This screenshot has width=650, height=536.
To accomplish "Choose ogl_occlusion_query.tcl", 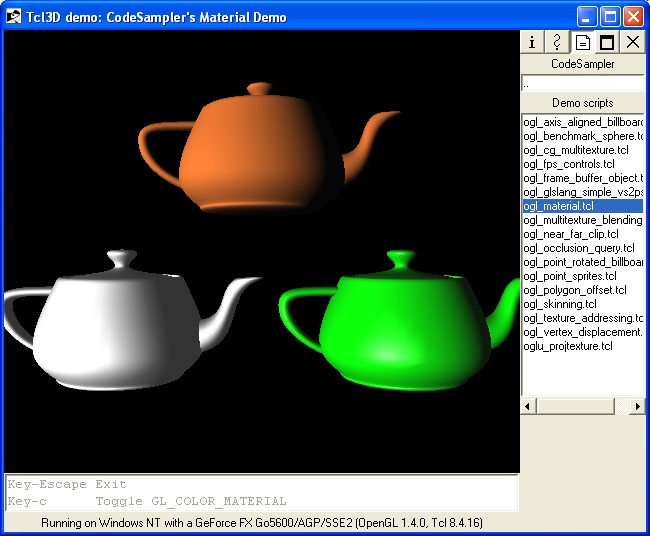I will [x=583, y=248].
